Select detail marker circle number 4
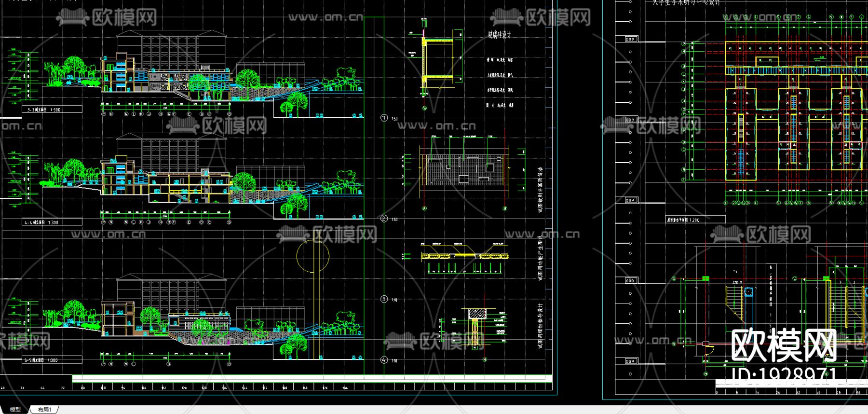 (x=384, y=360)
